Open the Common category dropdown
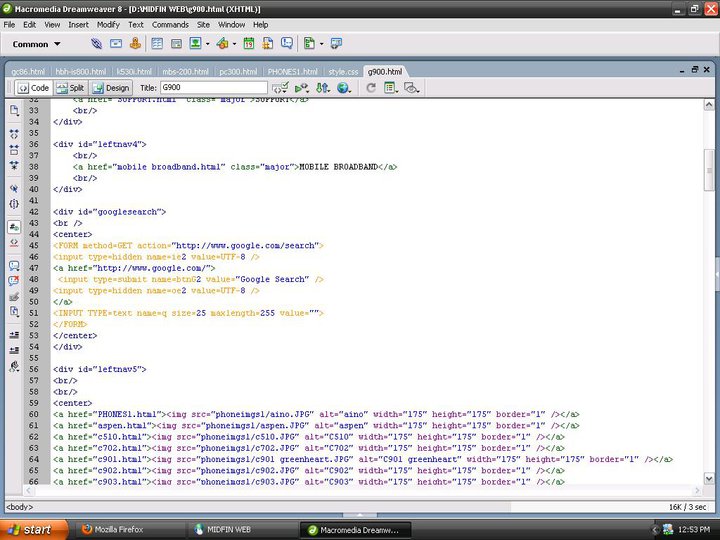Viewport: 720px width, 540px height. pyautogui.click(x=36, y=44)
